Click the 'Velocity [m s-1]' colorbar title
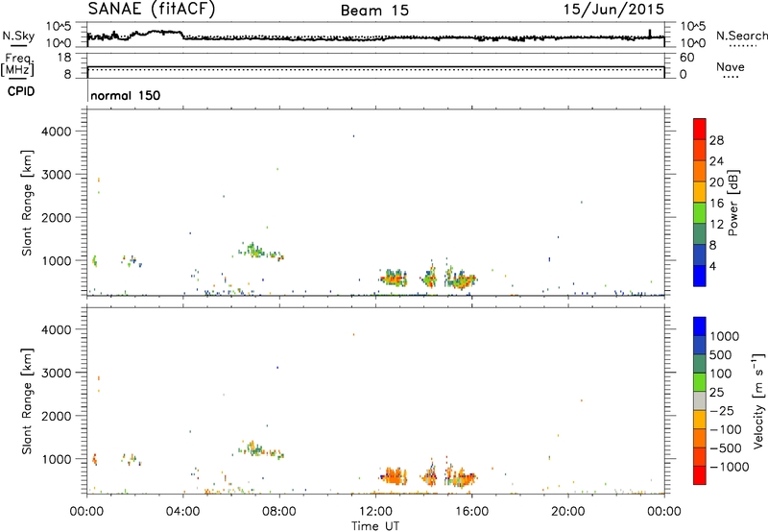This screenshot has width=768, height=532. tap(758, 400)
